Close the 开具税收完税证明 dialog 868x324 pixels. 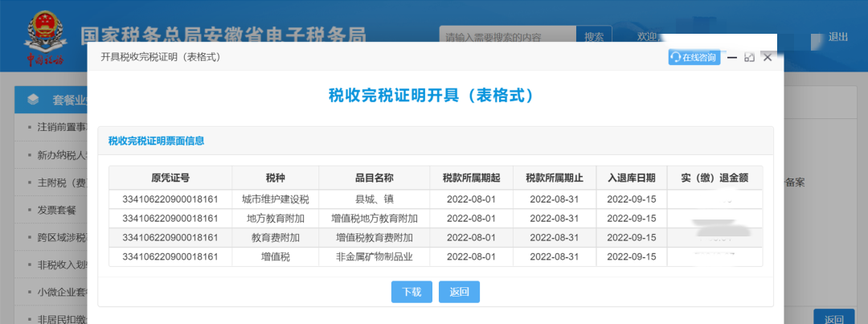point(768,57)
